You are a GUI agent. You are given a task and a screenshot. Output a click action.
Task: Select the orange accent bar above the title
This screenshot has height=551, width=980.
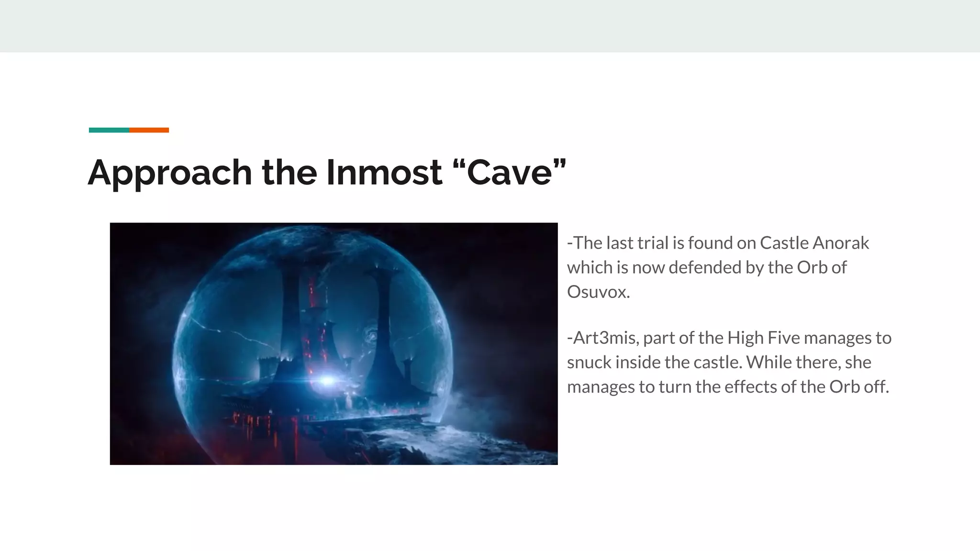(149, 130)
